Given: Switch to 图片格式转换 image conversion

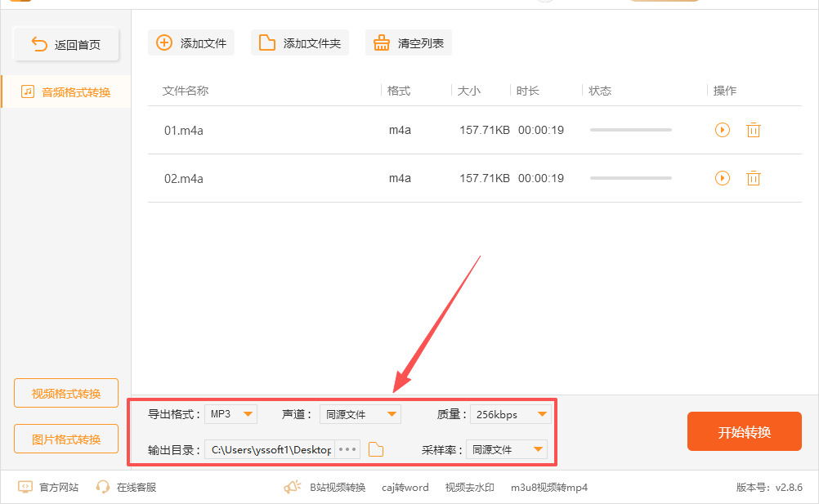Looking at the screenshot, I should [66, 439].
